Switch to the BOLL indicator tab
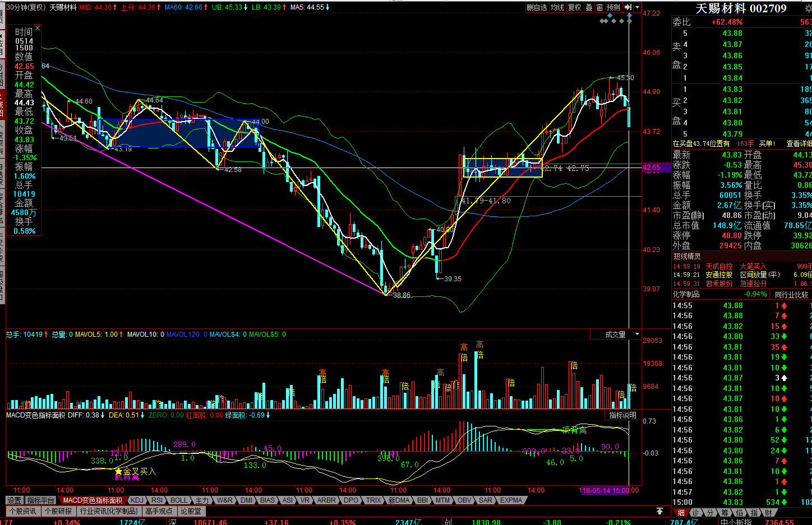The width and height of the screenshot is (812, 525). (179, 500)
